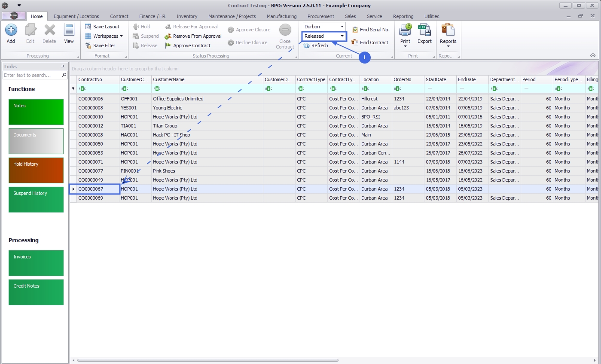Click the horizontal scrollbar of the grid
601x364 pixels.
coord(207,360)
